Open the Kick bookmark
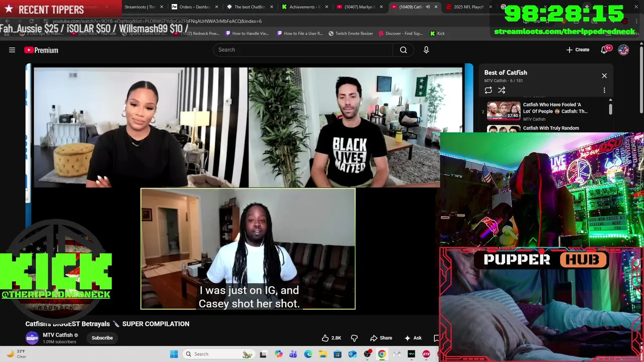644x362 pixels. click(437, 33)
